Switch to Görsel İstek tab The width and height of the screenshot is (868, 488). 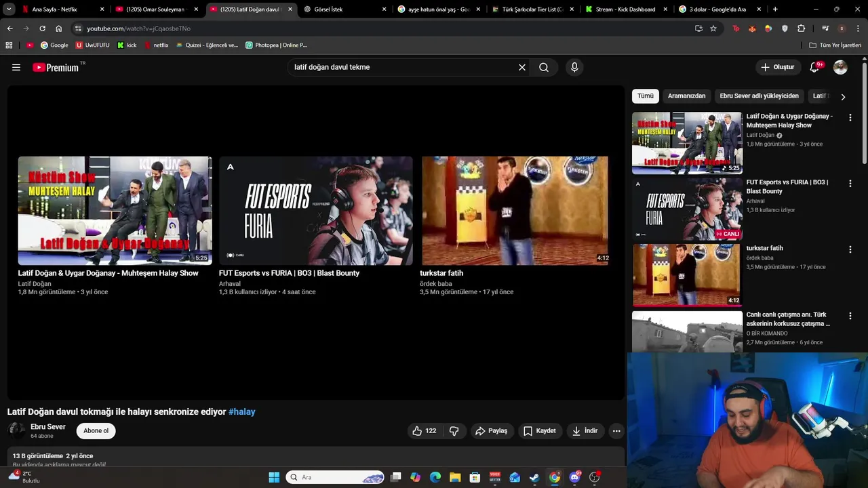346,9
